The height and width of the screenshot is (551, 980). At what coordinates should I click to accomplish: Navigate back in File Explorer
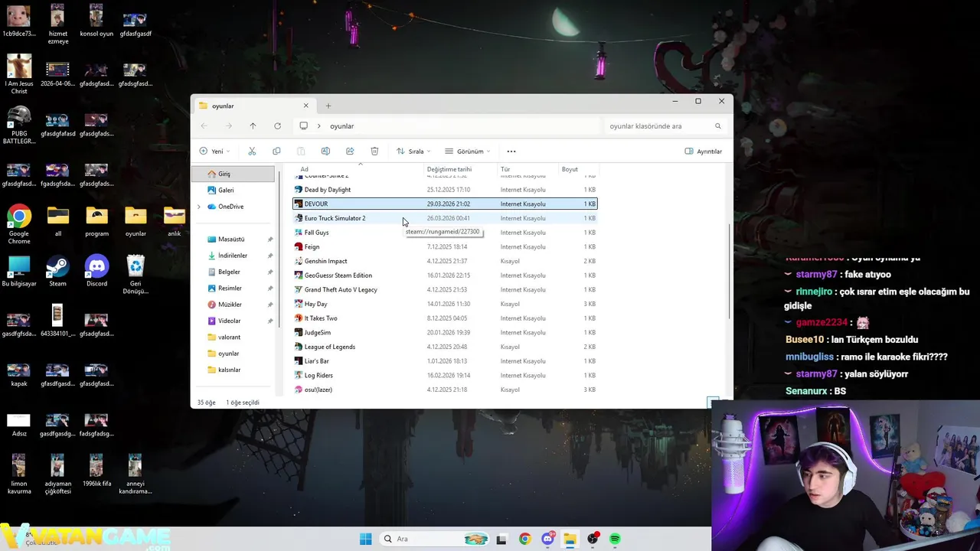pyautogui.click(x=204, y=126)
